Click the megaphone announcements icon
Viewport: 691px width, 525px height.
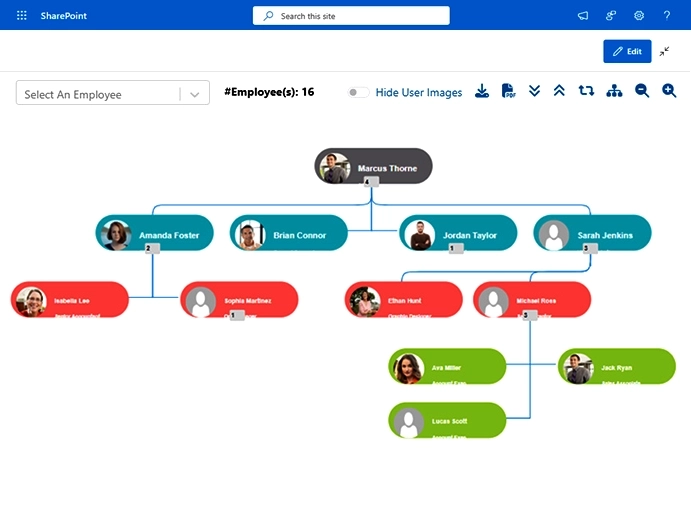583,16
